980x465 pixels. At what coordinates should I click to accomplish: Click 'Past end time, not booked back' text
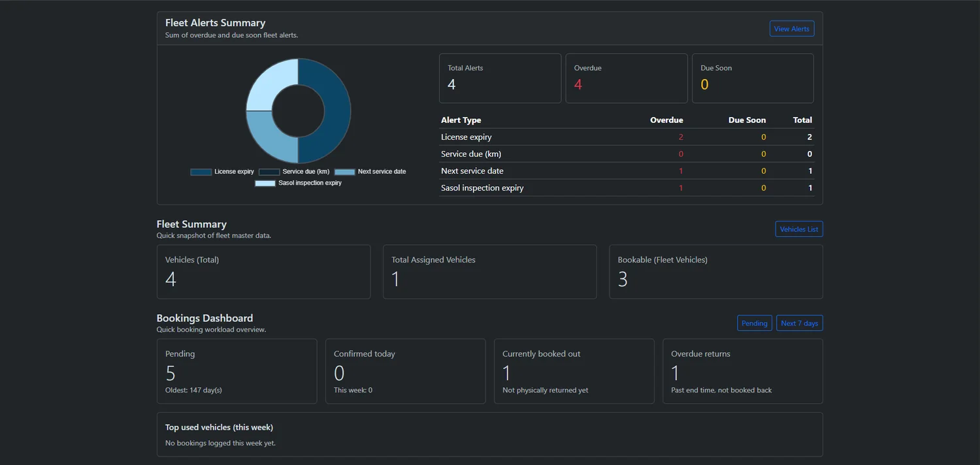click(721, 391)
